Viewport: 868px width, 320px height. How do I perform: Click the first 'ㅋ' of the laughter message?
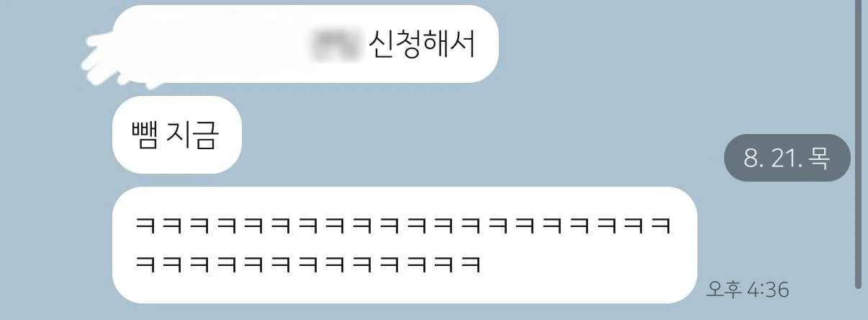pos(145,226)
